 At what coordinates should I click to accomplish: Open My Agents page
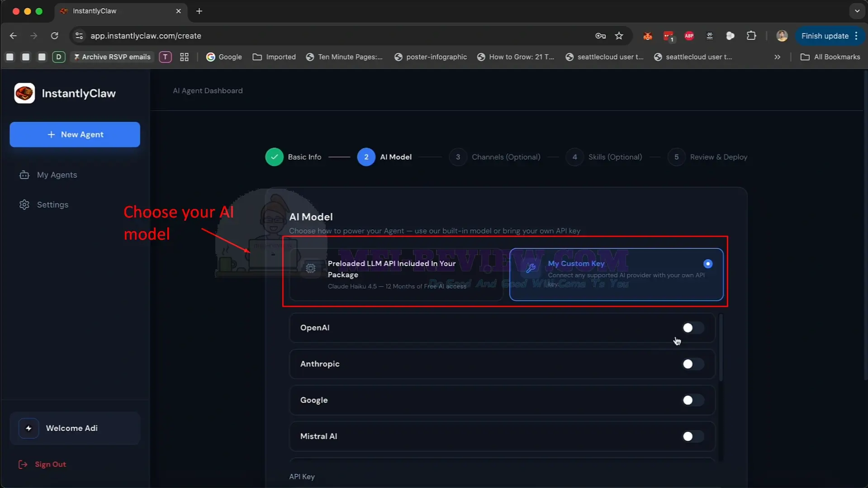tap(57, 175)
